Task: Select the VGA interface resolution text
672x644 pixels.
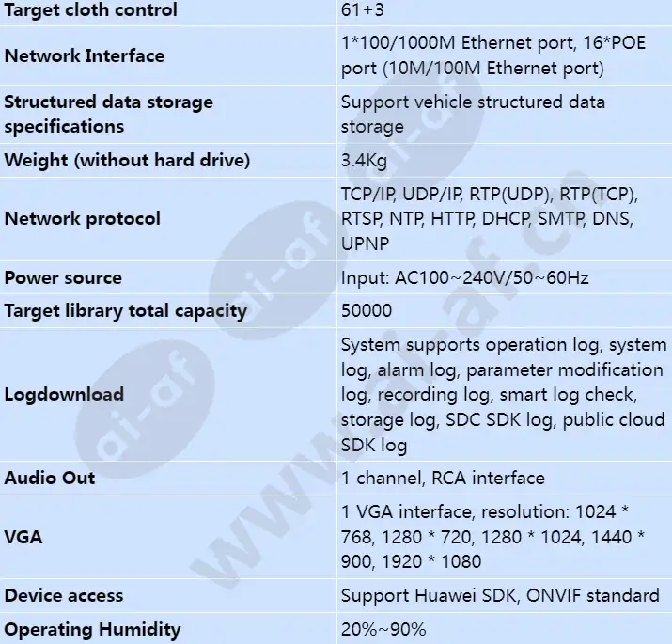Action: click(492, 537)
